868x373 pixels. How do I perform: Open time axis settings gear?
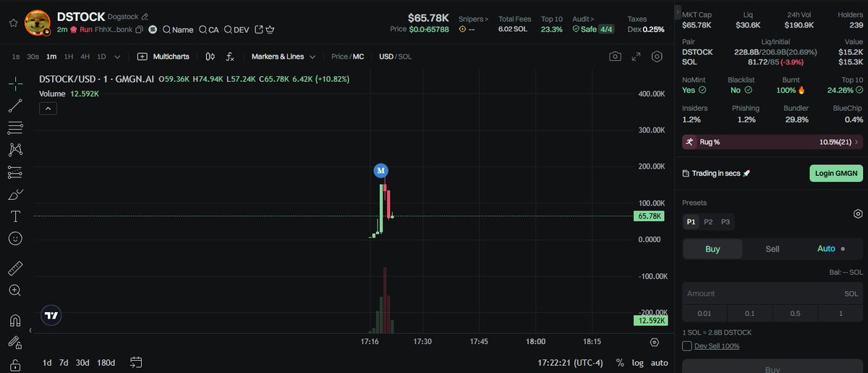(x=655, y=342)
